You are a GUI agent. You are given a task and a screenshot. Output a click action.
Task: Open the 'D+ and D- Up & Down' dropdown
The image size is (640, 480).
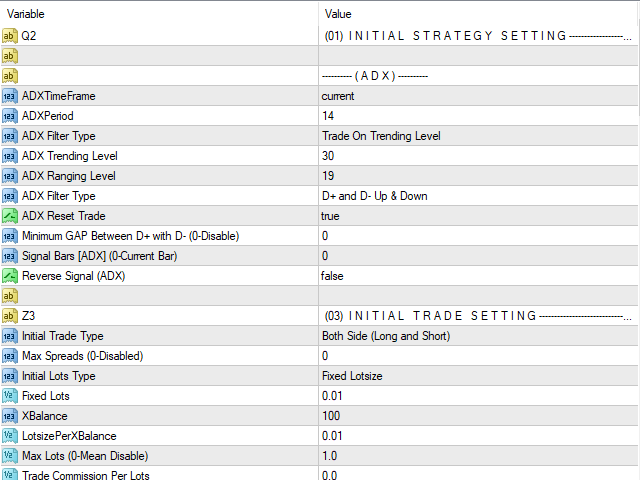478,196
